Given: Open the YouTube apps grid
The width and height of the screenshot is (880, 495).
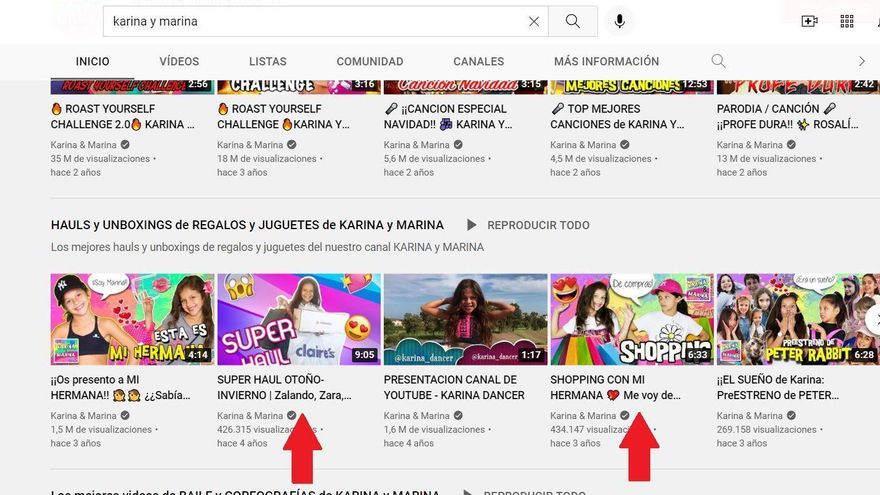Looking at the screenshot, I should 846,21.
